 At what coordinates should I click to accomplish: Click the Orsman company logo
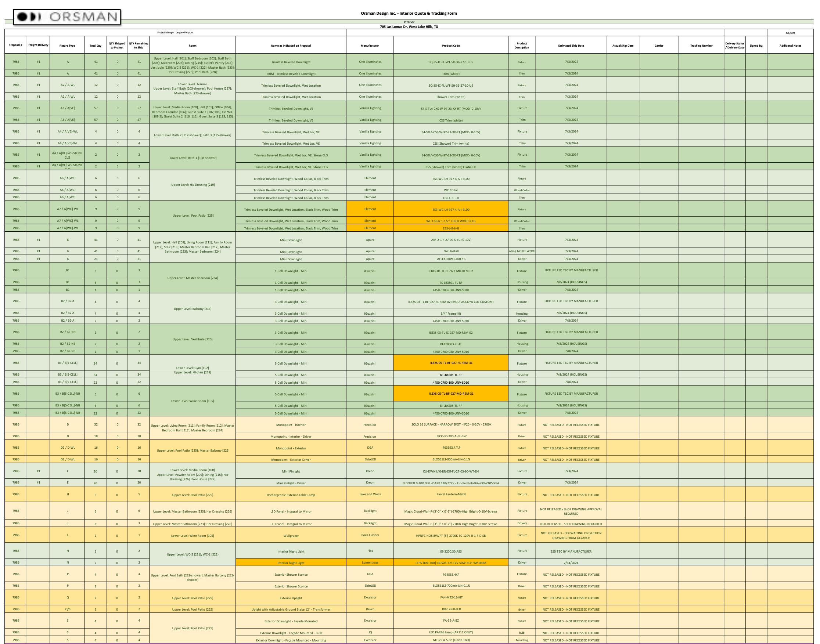point(67,17)
